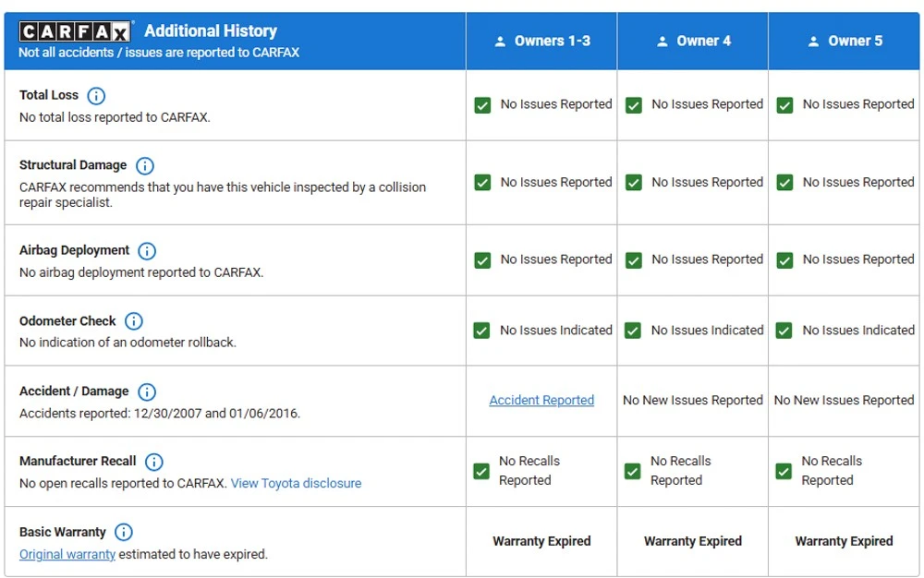
Task: Select the Owners 1-3 column header
Action: click(x=541, y=42)
